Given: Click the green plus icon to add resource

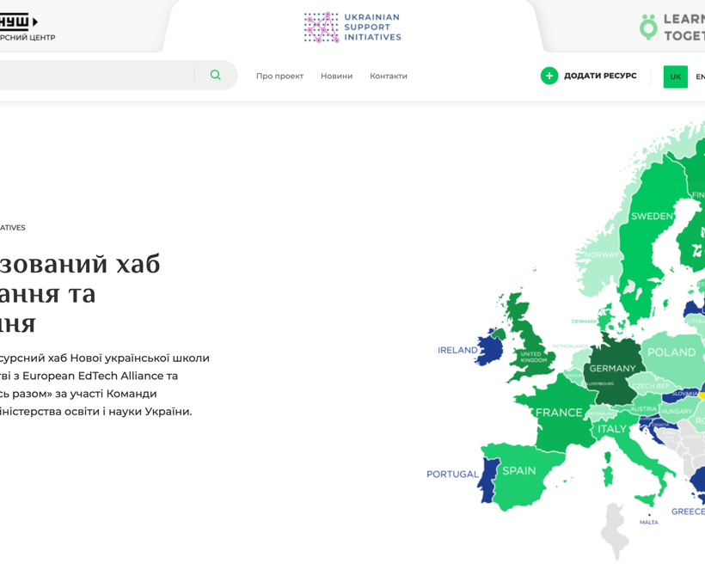Looking at the screenshot, I should (x=549, y=76).
